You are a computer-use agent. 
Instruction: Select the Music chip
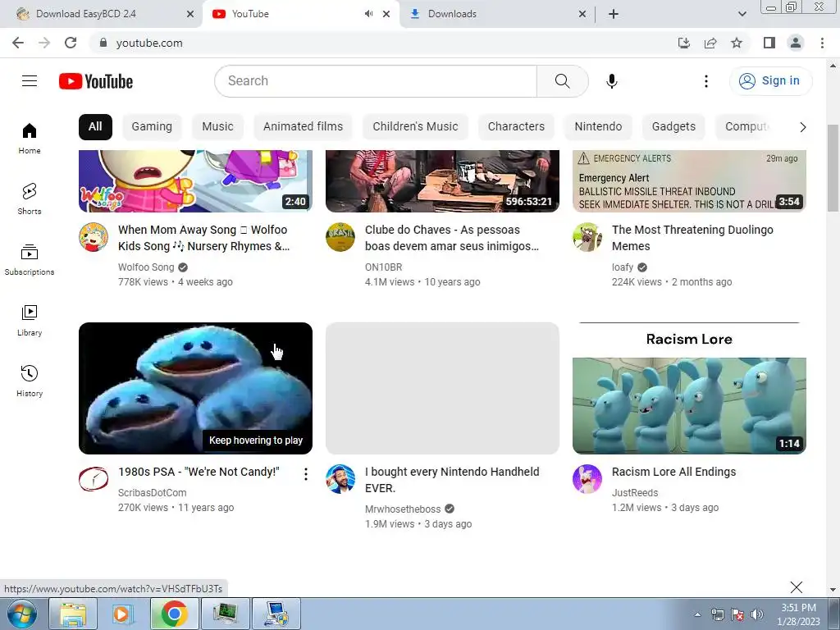(217, 126)
